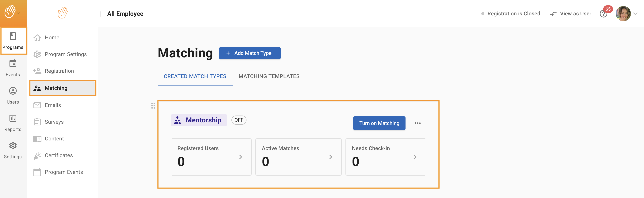
Task: Open the Reports chart icon
Action: point(13,118)
